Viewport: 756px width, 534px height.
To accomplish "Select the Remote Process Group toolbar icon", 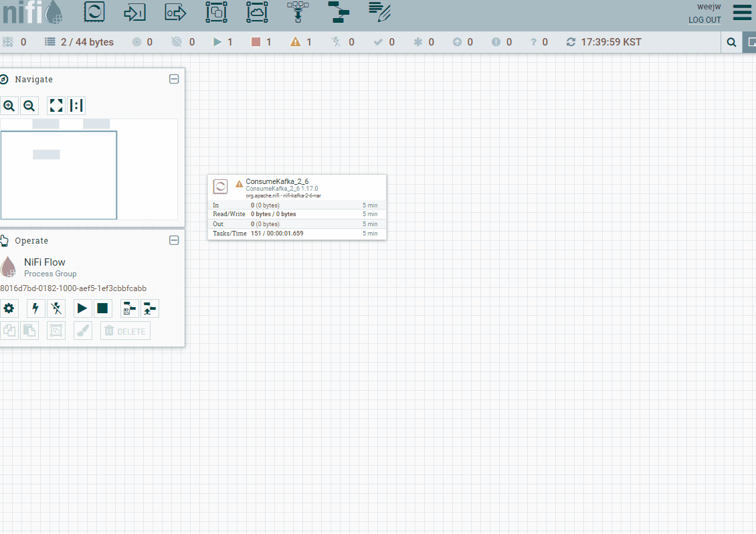I will pos(257,11).
